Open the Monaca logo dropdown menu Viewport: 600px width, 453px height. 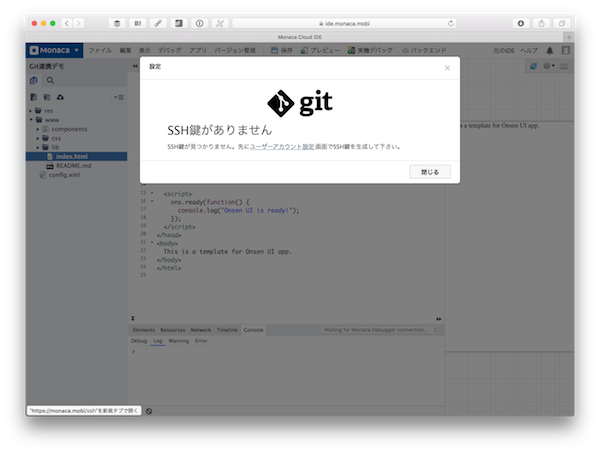(x=54, y=50)
